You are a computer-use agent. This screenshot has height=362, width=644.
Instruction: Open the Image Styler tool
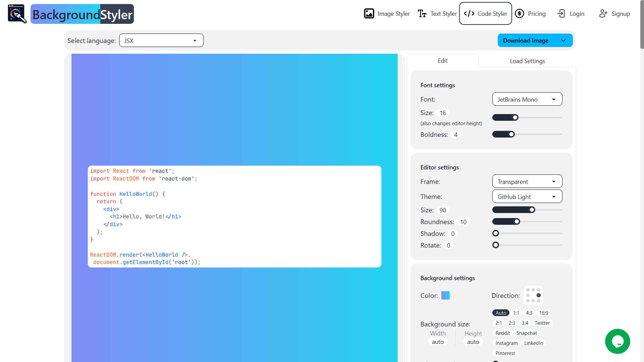(386, 14)
